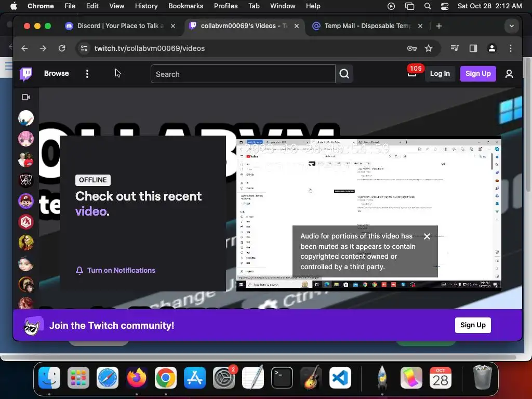Open the Trash in the Dock

tap(482, 378)
